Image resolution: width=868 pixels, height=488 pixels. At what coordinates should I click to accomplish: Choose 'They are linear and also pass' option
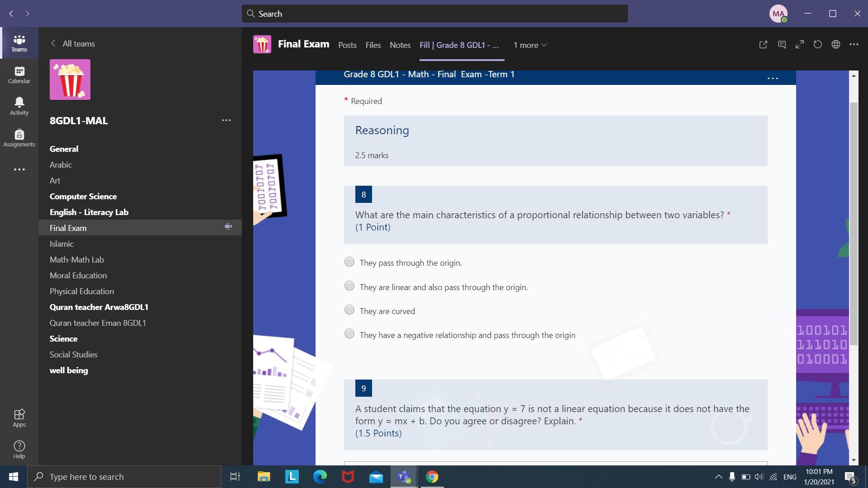[349, 286]
